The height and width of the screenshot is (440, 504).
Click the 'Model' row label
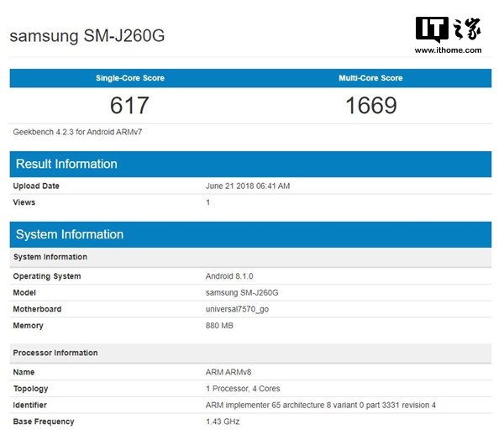click(24, 293)
